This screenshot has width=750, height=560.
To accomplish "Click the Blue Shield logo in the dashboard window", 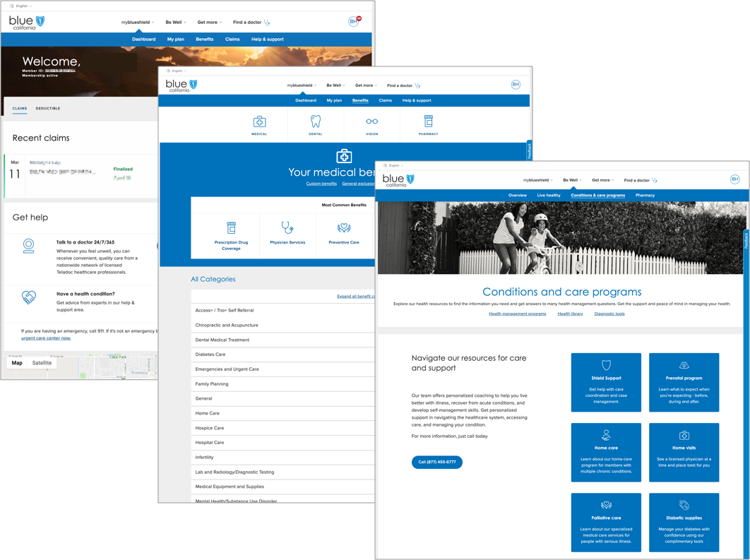I will (26, 23).
